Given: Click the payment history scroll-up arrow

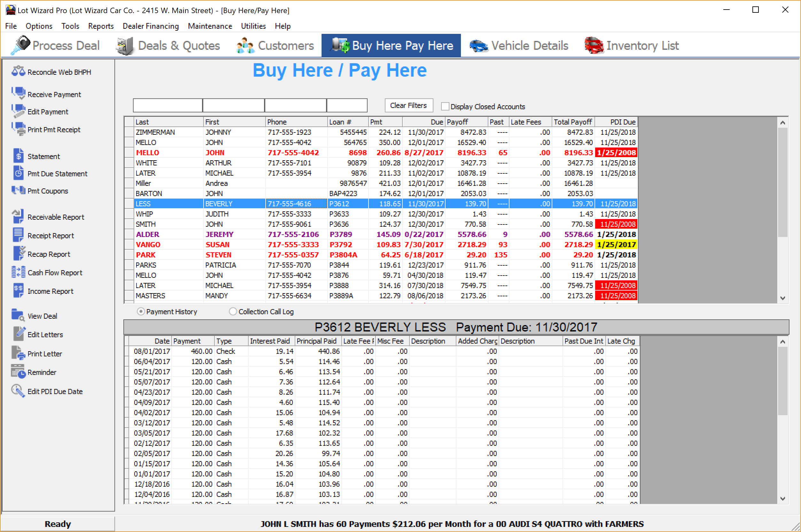Looking at the screenshot, I should point(782,342).
